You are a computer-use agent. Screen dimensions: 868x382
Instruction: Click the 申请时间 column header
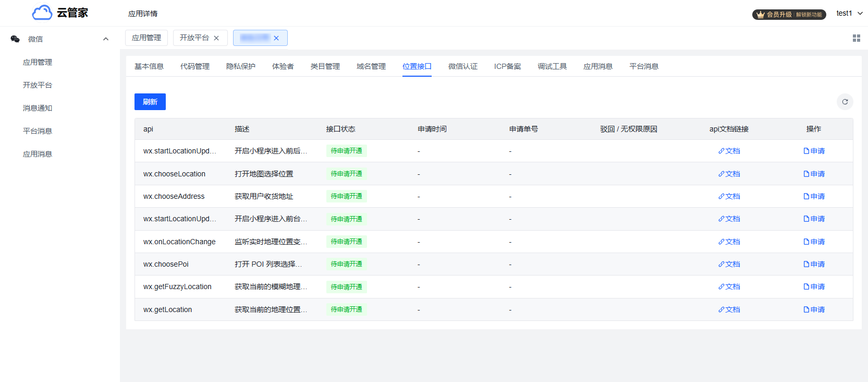(x=432, y=129)
